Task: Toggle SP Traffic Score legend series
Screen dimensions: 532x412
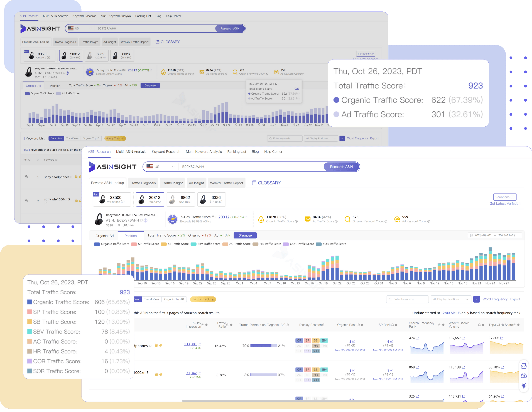Action: coord(145,244)
